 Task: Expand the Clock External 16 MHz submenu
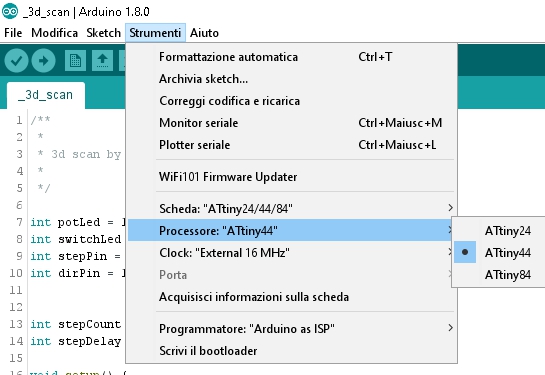click(x=291, y=253)
